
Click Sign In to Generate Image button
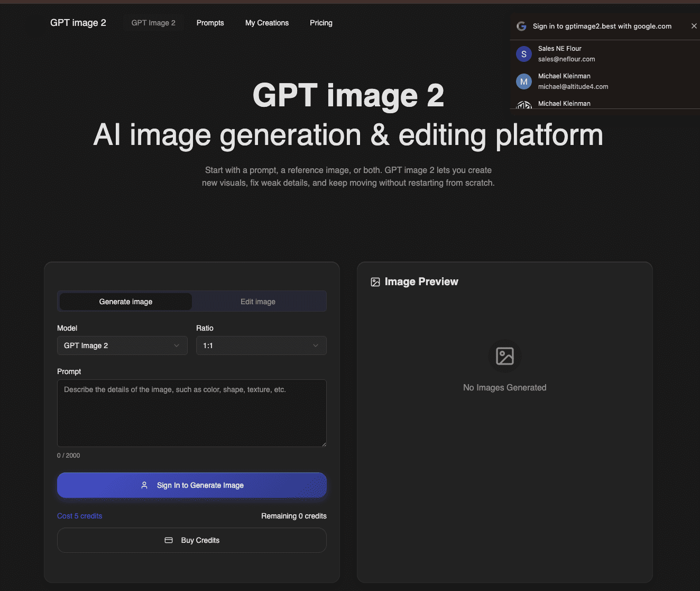pos(192,485)
